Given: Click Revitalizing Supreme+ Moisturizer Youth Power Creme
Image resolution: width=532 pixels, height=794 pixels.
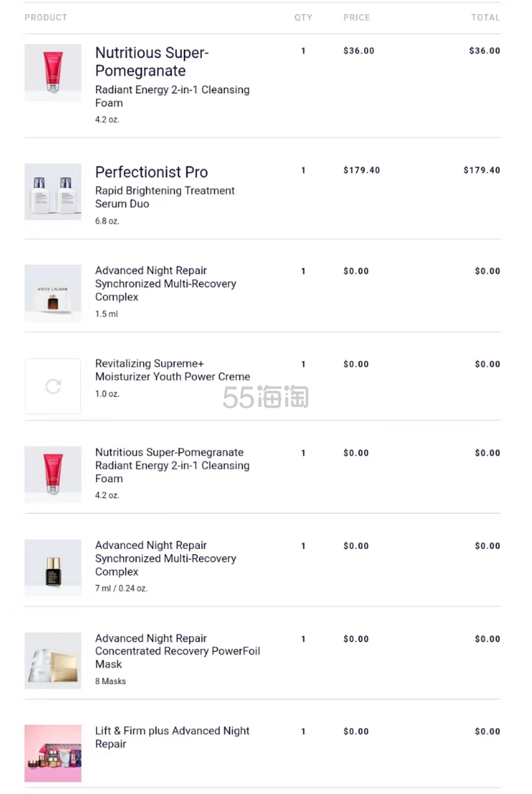Looking at the screenshot, I should tap(172, 370).
